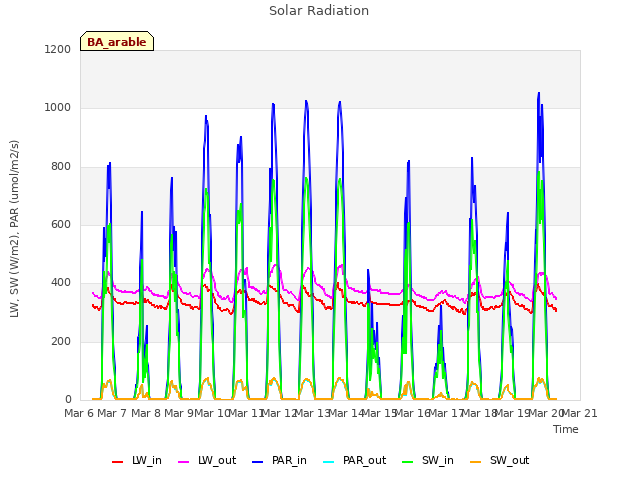Image resolution: width=640 pixels, height=480 pixels.
Task: Click the green SW_in legend swatch
Action: coord(407,462)
